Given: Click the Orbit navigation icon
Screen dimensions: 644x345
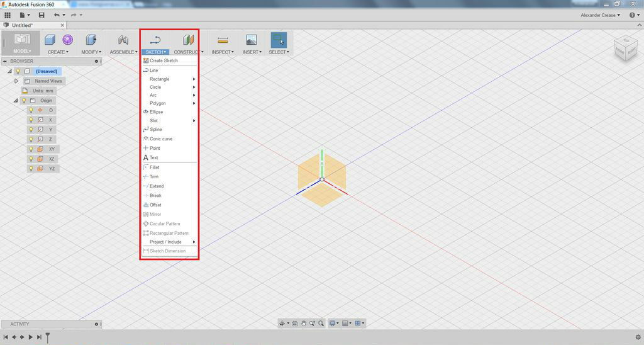Looking at the screenshot, I should 282,324.
